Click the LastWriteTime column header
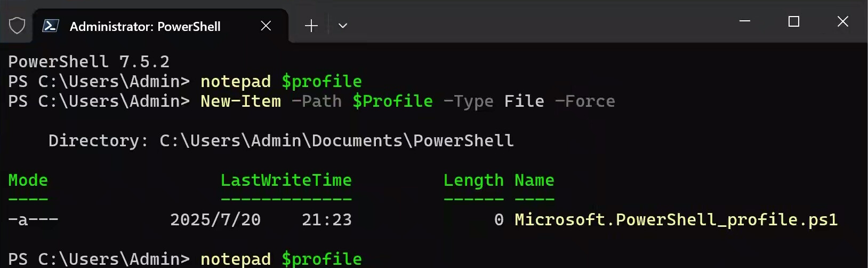The width and height of the screenshot is (868, 268). (x=286, y=180)
